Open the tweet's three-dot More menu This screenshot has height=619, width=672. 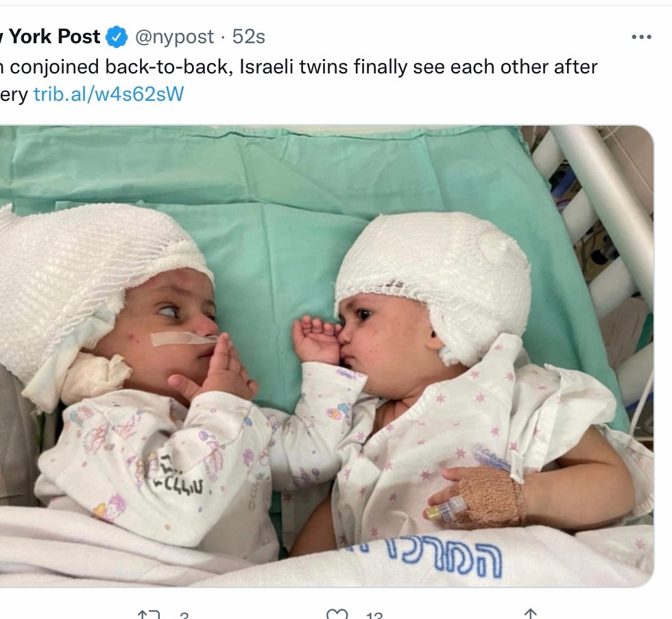pyautogui.click(x=641, y=37)
